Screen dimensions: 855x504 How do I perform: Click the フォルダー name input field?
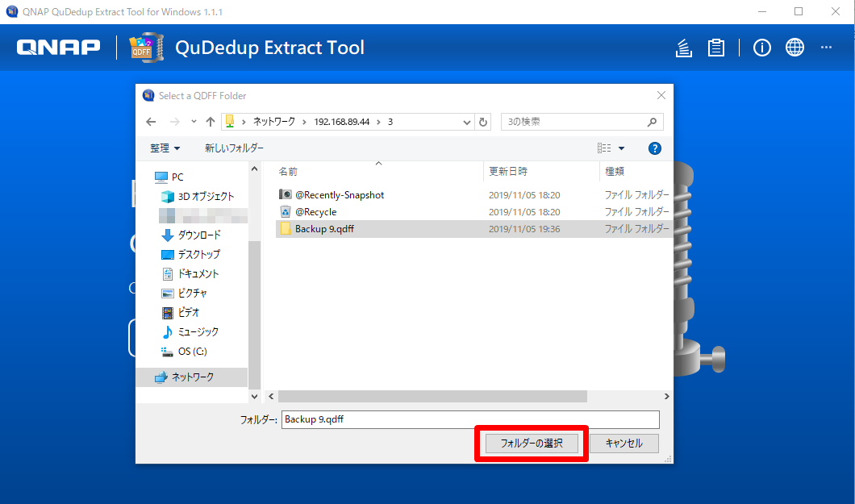tap(470, 419)
